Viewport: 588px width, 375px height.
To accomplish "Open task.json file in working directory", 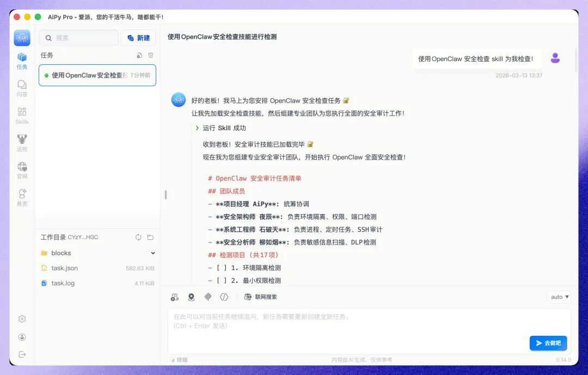I will (97, 268).
